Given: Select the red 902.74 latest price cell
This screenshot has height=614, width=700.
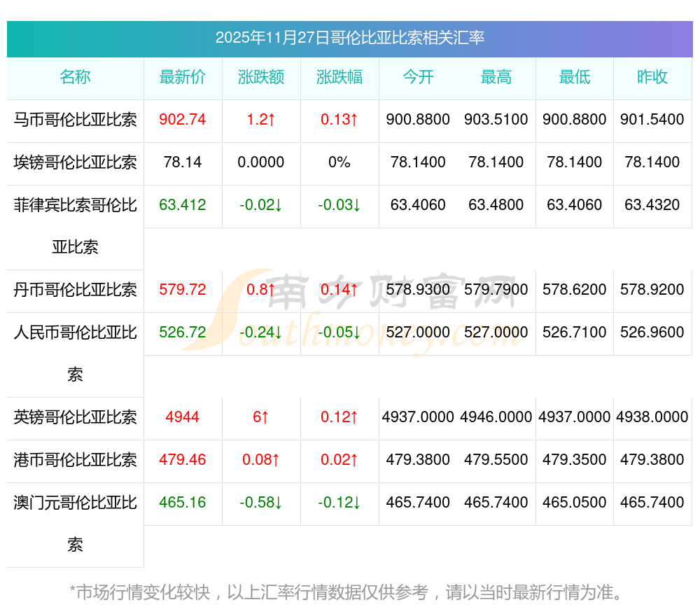Looking at the screenshot, I should tap(183, 120).
